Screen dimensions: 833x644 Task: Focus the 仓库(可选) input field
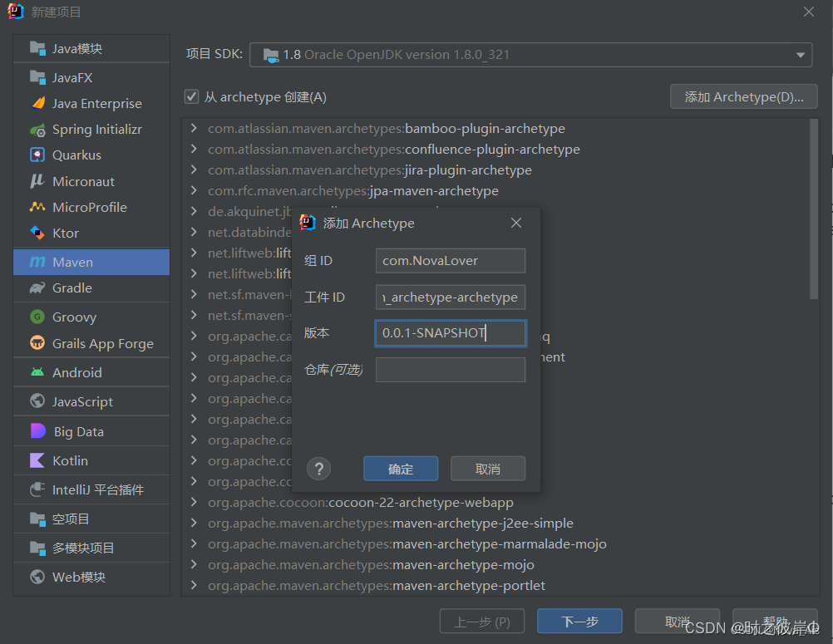pos(450,370)
